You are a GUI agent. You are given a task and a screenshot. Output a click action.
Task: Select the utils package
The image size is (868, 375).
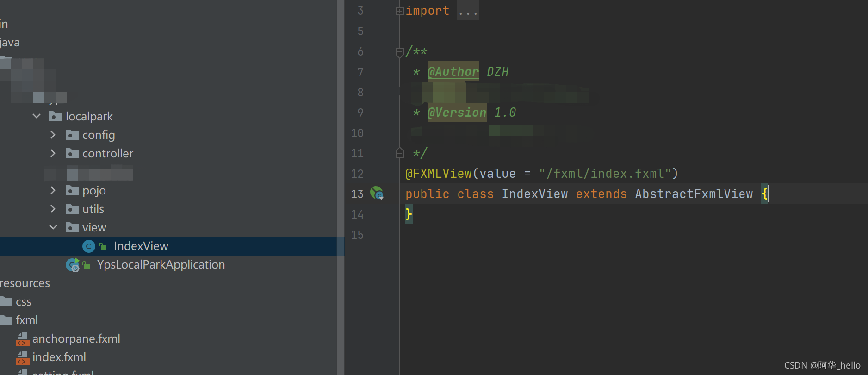click(93, 209)
